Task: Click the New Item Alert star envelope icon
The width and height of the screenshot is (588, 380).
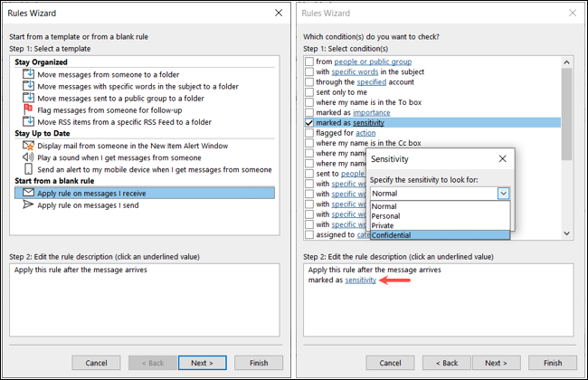Action: tap(29, 145)
